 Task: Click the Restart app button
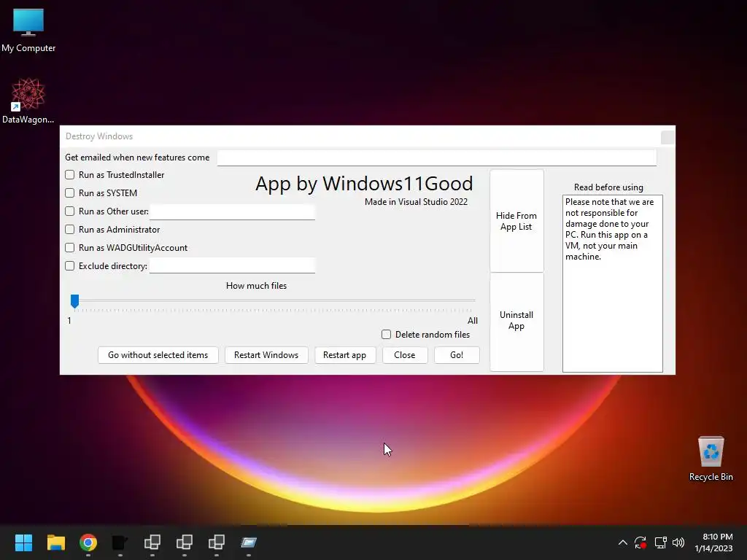[345, 355]
